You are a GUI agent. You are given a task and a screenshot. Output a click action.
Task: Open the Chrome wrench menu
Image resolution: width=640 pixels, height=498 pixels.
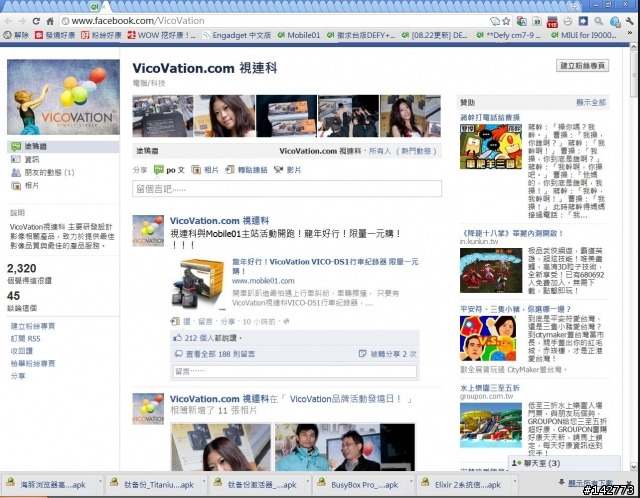(x=629, y=21)
